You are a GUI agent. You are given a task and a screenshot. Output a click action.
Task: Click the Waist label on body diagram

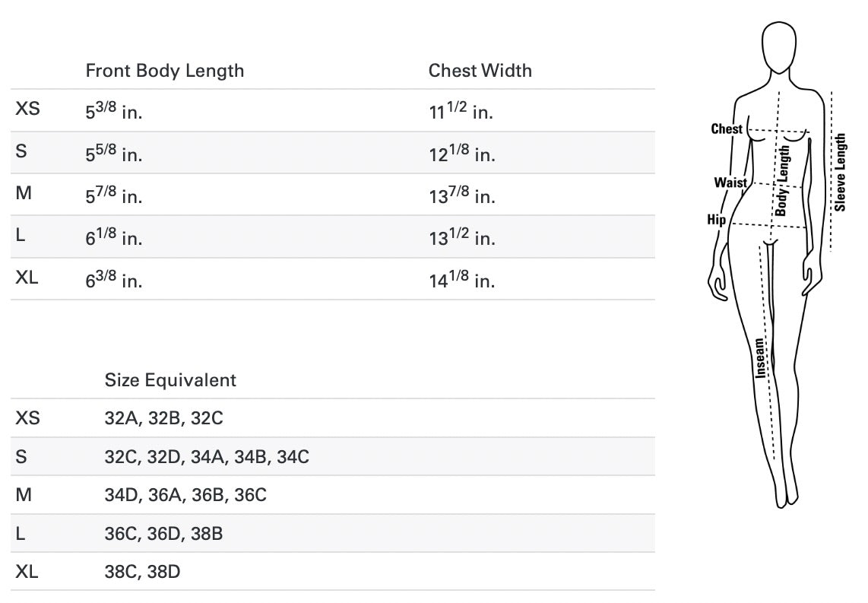click(730, 182)
